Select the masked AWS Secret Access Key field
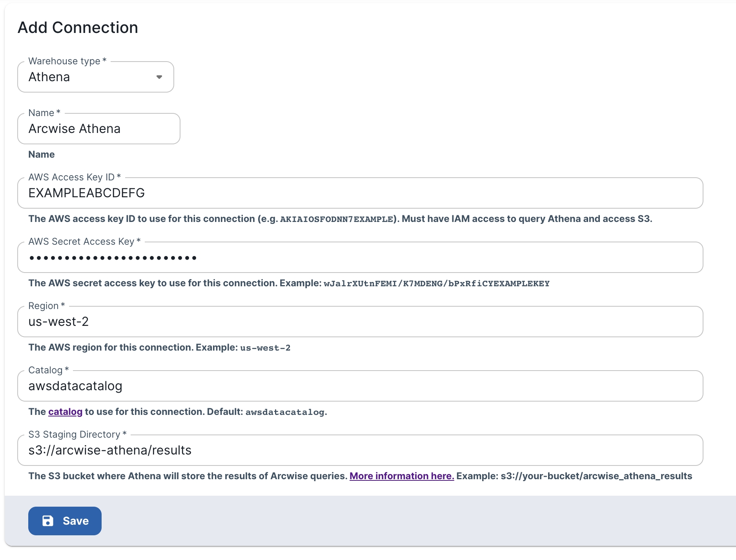 [360, 258]
